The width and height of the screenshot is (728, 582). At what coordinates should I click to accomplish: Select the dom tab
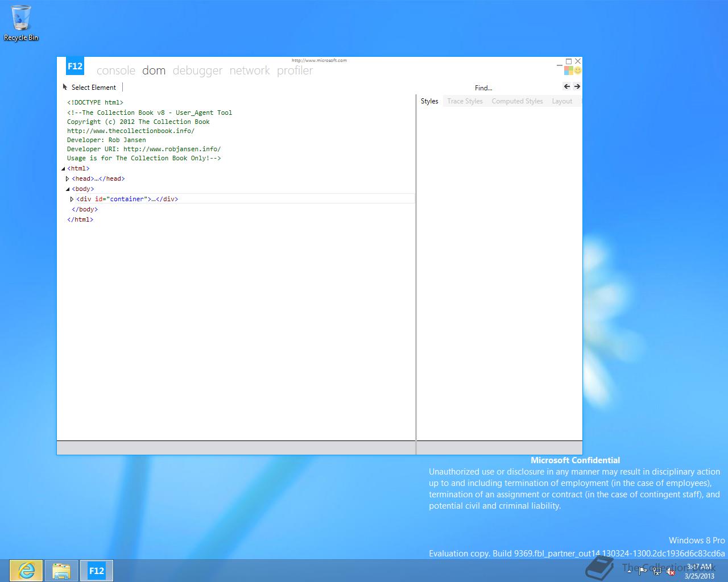click(154, 70)
